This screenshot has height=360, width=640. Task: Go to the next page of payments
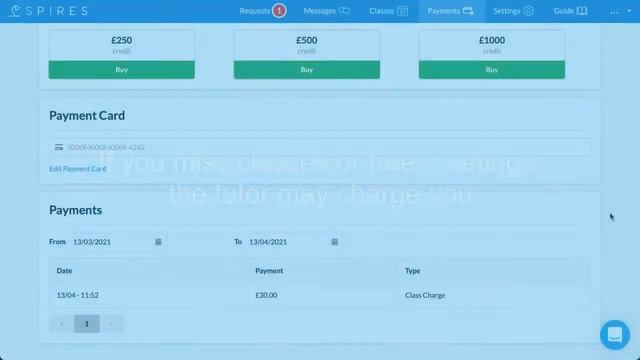111,324
